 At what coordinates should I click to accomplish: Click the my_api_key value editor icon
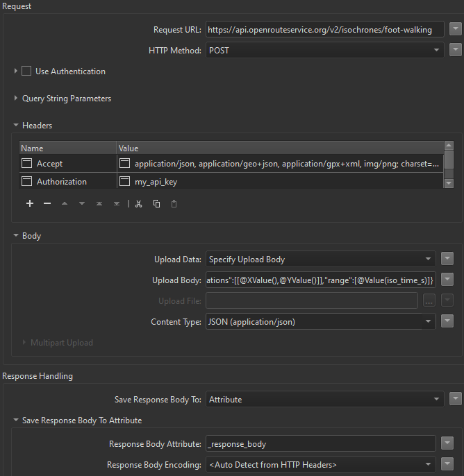point(124,181)
